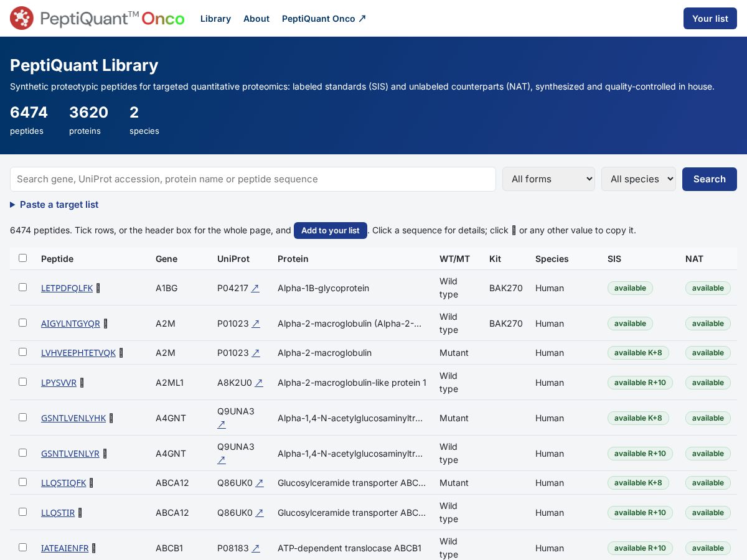The image size is (747, 560).
Task: Copy the gene value A1BG
Action: pos(167,288)
